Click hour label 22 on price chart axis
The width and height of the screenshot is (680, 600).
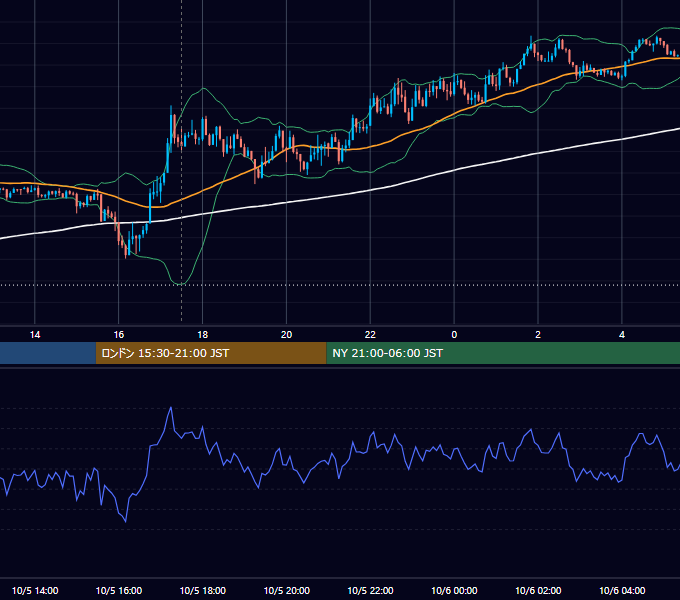coord(370,335)
